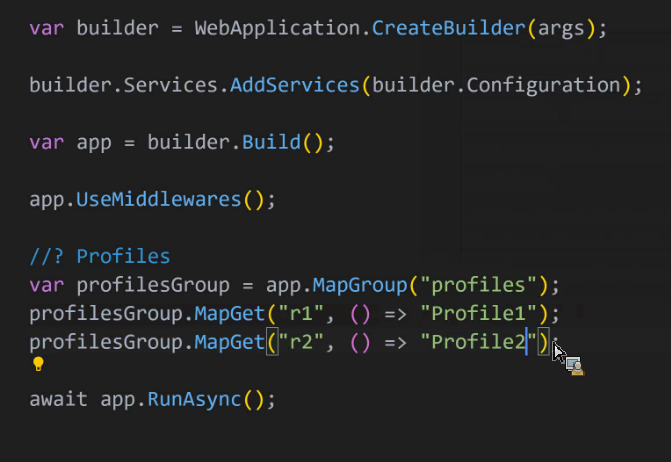Click the await keyword
671x462 pixels.
point(59,399)
